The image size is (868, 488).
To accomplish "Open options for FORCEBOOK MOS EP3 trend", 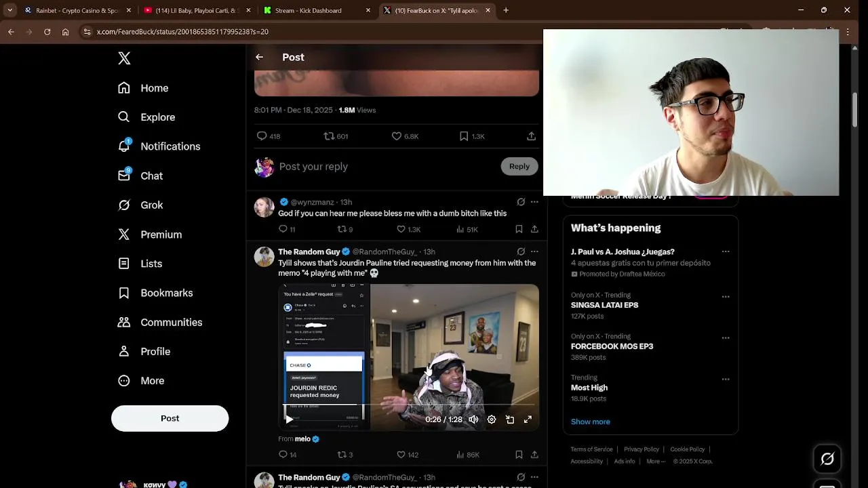I will tap(726, 338).
